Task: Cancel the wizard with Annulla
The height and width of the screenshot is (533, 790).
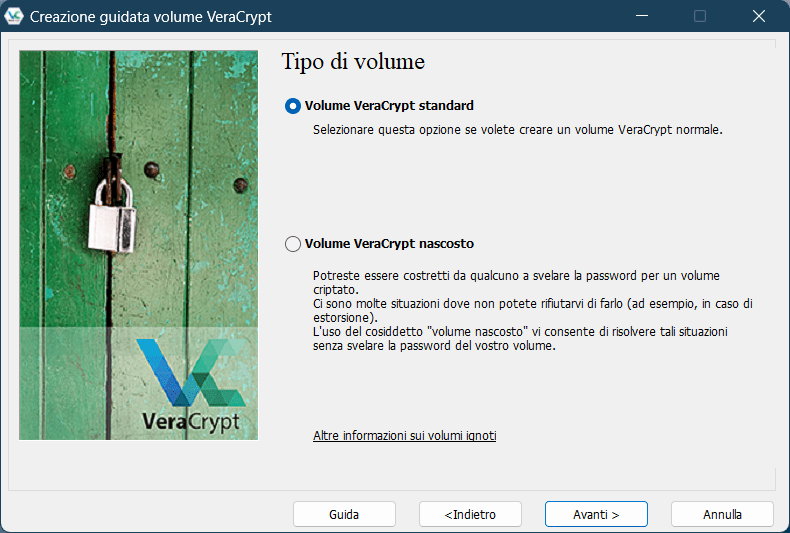Action: click(722, 514)
